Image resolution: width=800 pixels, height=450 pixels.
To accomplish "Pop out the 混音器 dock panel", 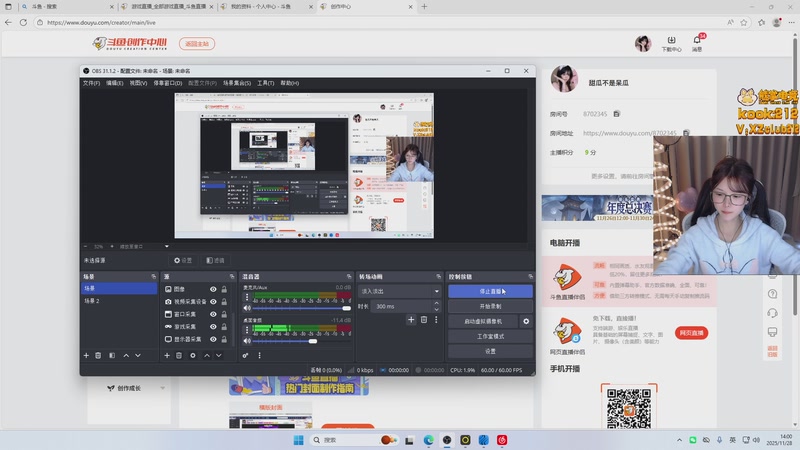I will (349, 277).
